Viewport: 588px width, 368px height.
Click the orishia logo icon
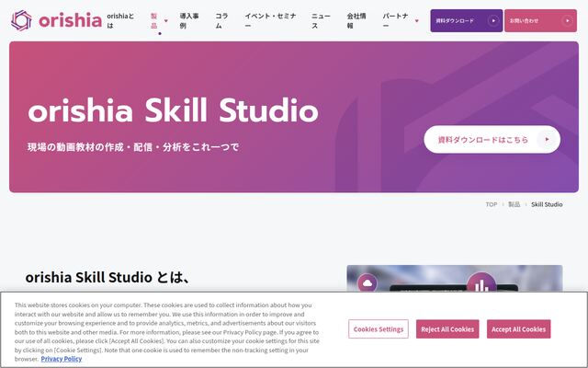[21, 20]
